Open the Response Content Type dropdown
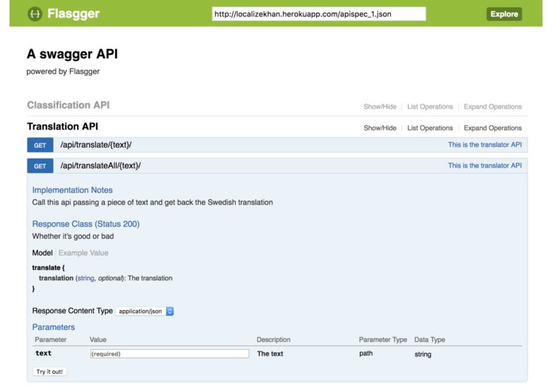 tap(145, 311)
